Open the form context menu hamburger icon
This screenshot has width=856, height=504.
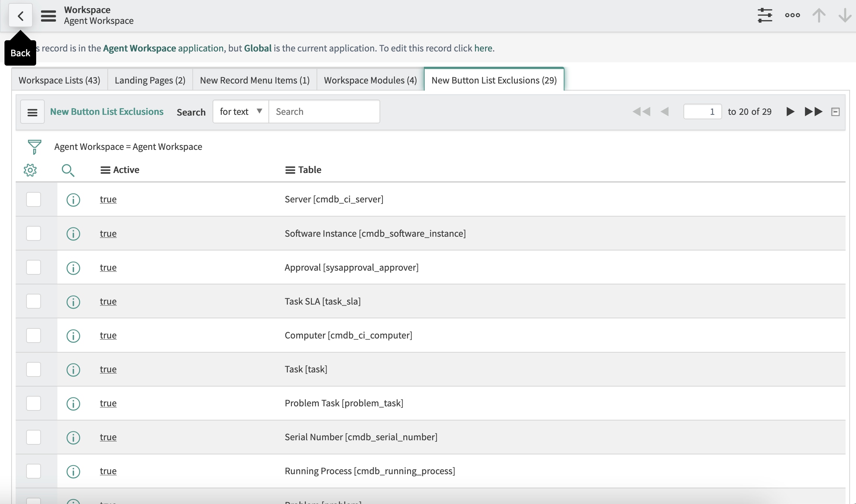[48, 15]
